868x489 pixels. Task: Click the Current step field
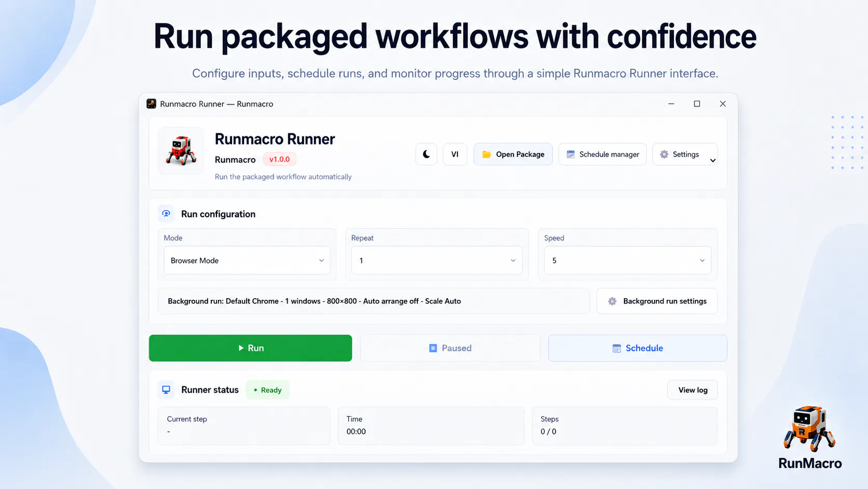click(x=244, y=426)
